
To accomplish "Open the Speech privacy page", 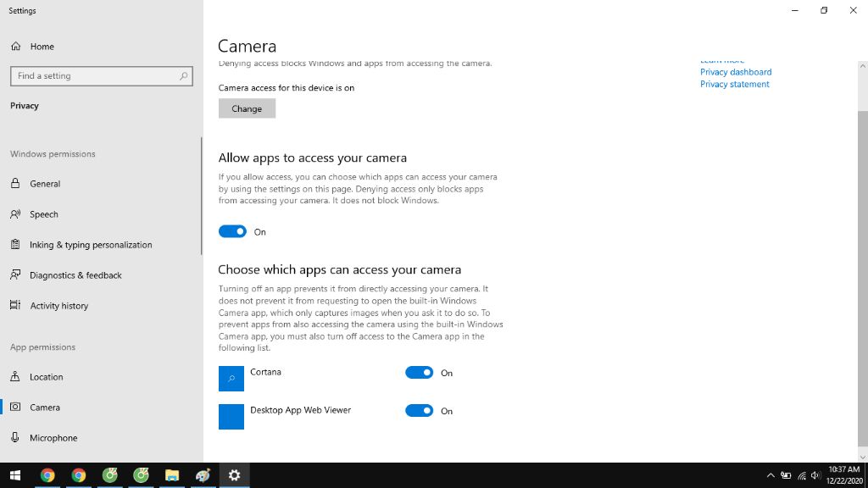I will tap(44, 214).
